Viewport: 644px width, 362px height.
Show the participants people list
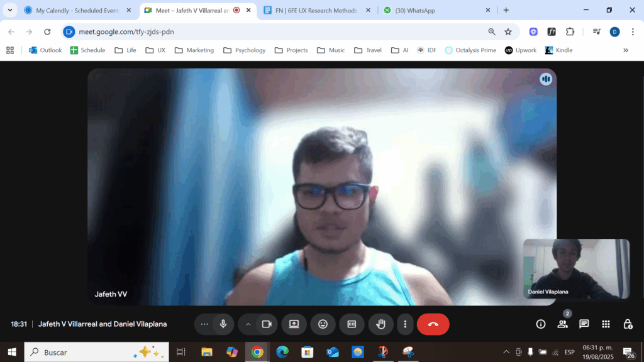[x=562, y=324]
